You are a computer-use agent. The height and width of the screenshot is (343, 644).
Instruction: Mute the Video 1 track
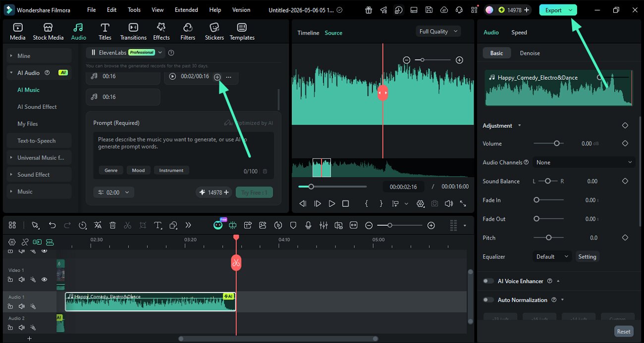[x=21, y=280]
